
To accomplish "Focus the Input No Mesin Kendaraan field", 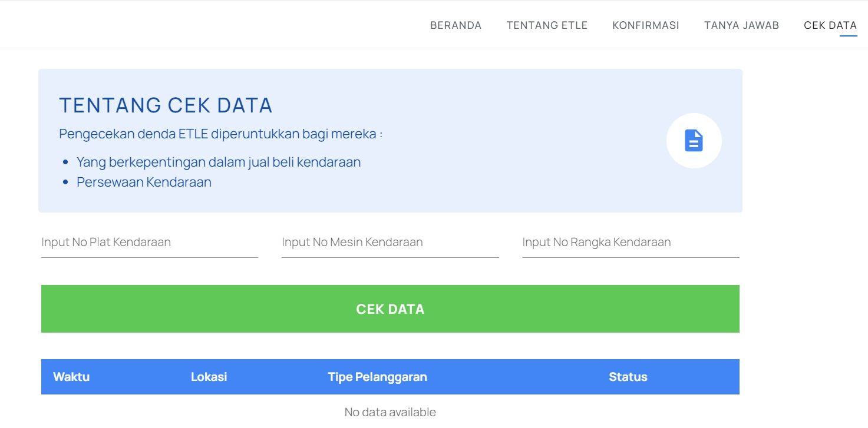I will coord(390,243).
